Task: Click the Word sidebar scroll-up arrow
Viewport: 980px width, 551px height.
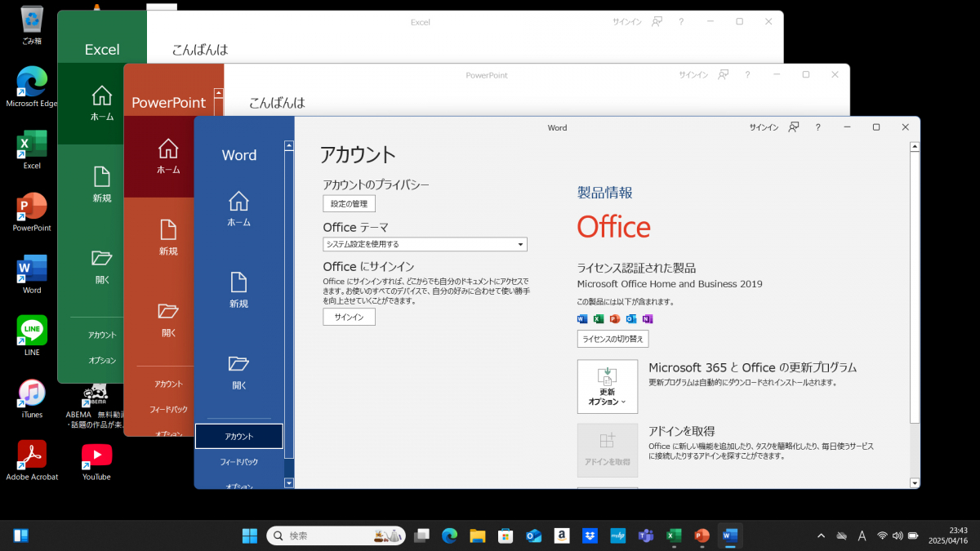Action: (x=288, y=145)
